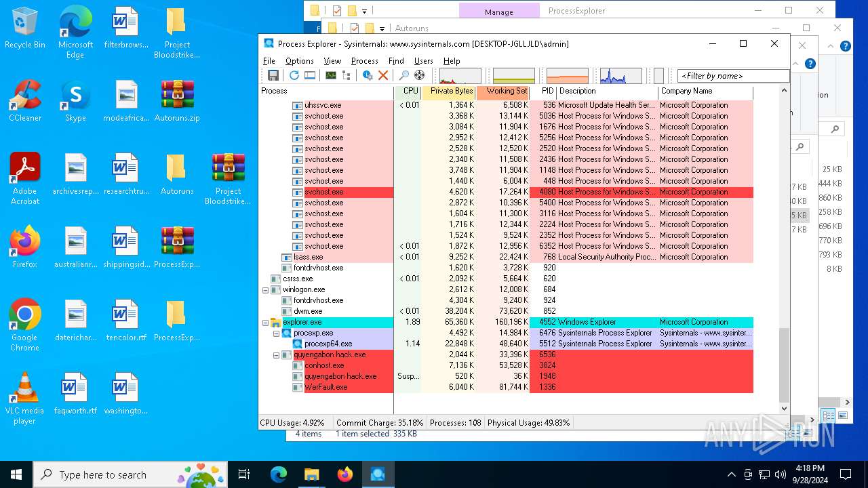Select the lsass.exe process row
The image size is (868, 488).
click(507, 257)
